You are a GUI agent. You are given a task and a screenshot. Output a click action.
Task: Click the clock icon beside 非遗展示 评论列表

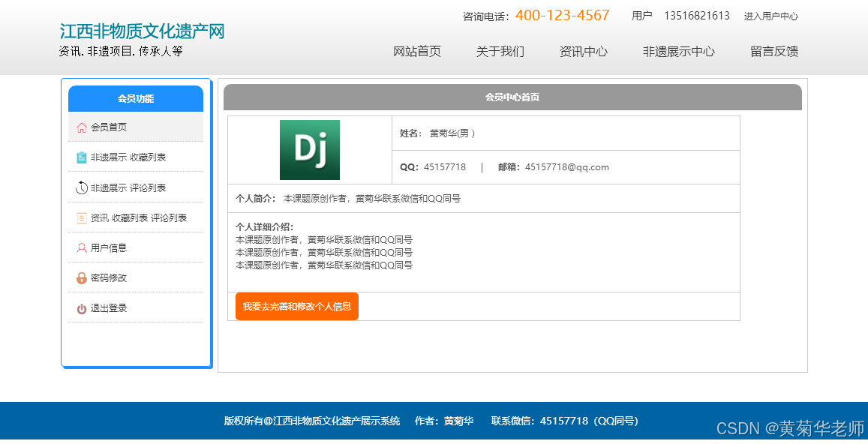[83, 187]
